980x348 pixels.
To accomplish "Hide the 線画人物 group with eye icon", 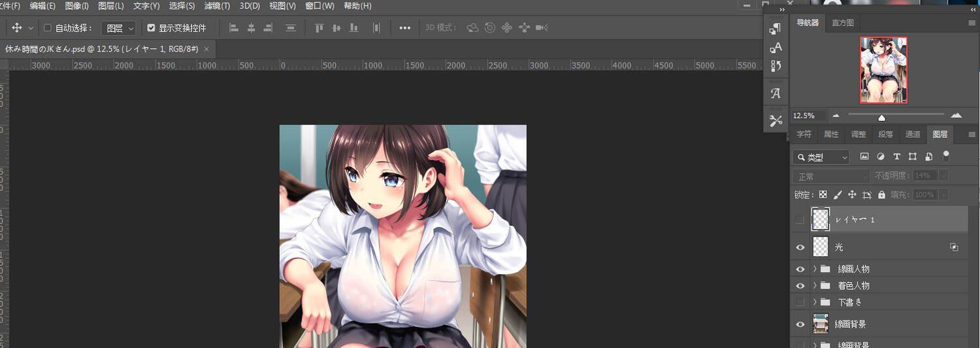I will coord(800,268).
